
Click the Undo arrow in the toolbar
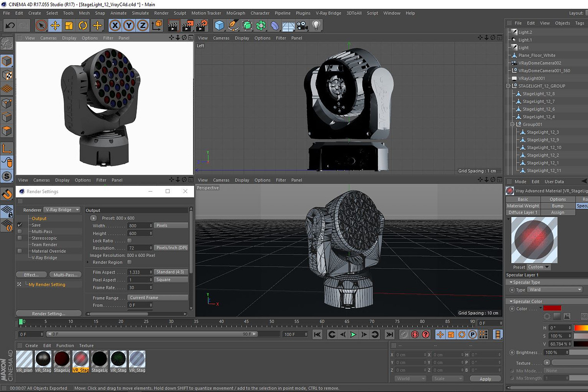tap(10, 25)
